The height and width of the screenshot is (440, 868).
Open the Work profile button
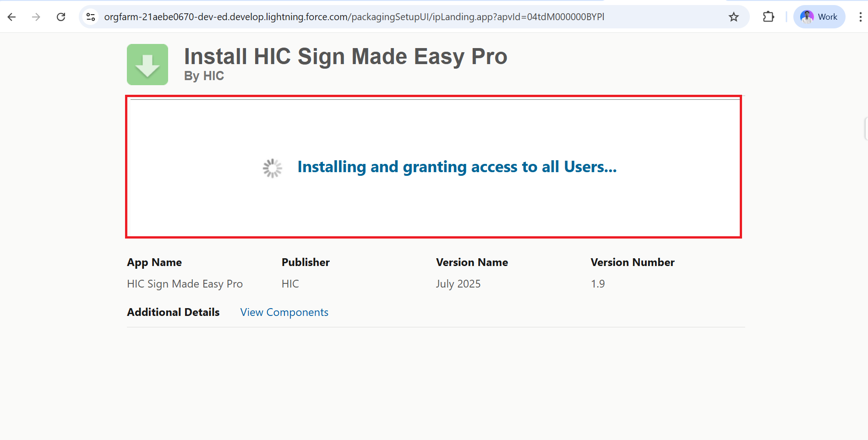click(819, 17)
